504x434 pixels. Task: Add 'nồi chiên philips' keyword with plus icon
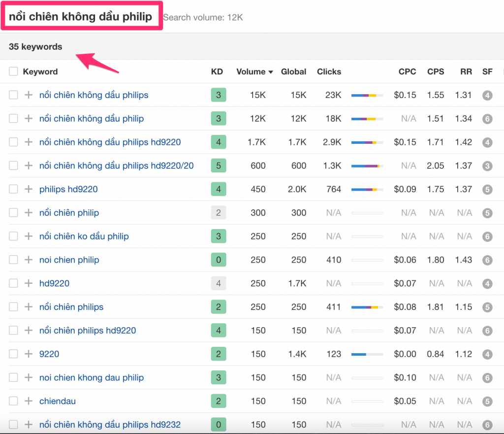[29, 306]
